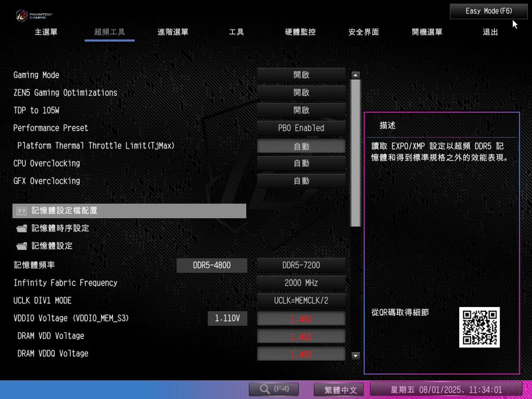Screen dimensions: 532x399
Task: Click the 記憶體設定檔配置 book icon
Action: click(22, 211)
